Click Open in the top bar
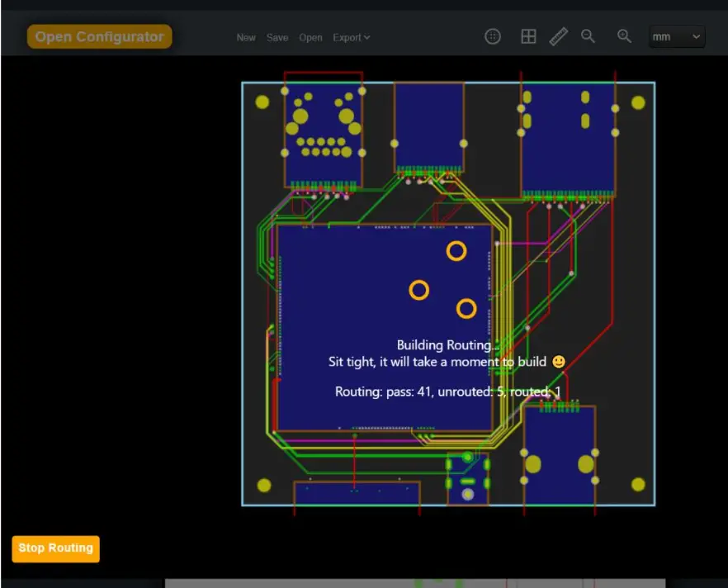This screenshot has height=588, width=728. coord(310,38)
